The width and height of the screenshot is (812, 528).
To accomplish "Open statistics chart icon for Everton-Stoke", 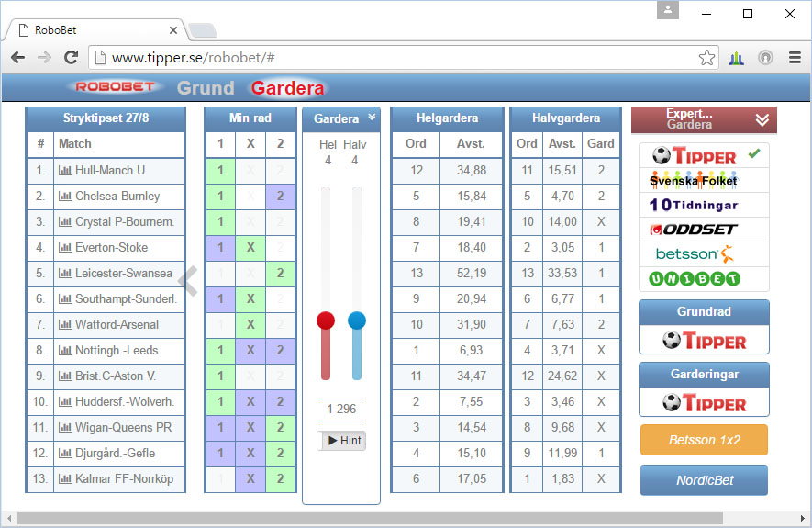I will point(65,248).
